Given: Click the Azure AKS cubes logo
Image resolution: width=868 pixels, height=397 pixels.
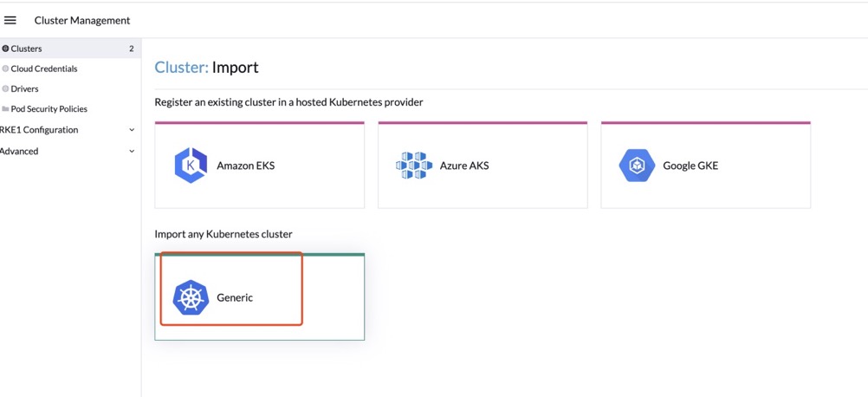Looking at the screenshot, I should 413,166.
